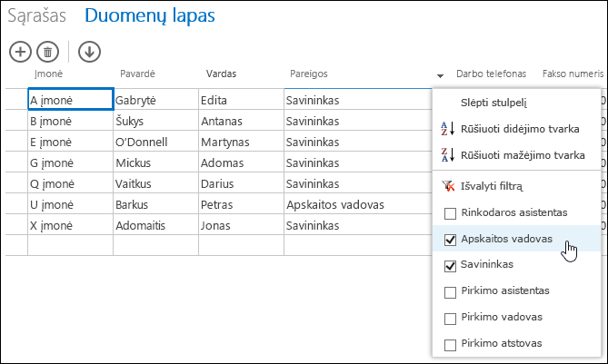Viewport: 608px width, 364px height.
Task: Select the X įmonė cell
Action: (x=71, y=224)
